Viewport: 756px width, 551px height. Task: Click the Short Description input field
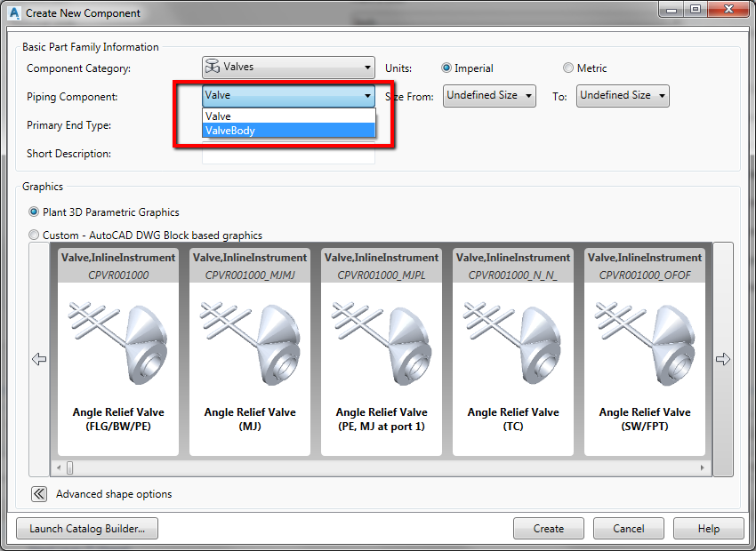click(288, 153)
